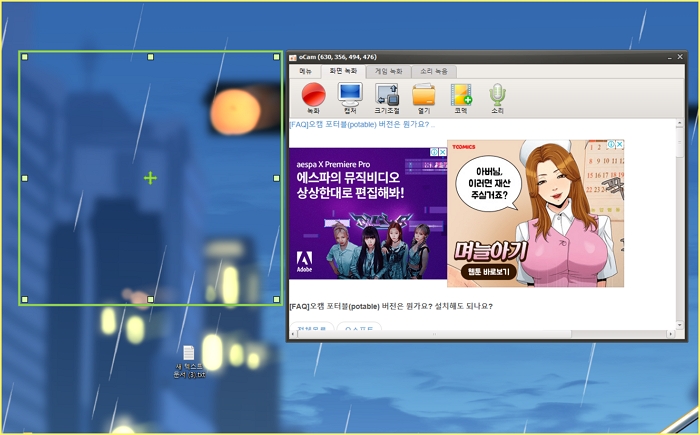Open sound settings with the 소리 microphone icon
The height and width of the screenshot is (435, 700).
[x=497, y=97]
